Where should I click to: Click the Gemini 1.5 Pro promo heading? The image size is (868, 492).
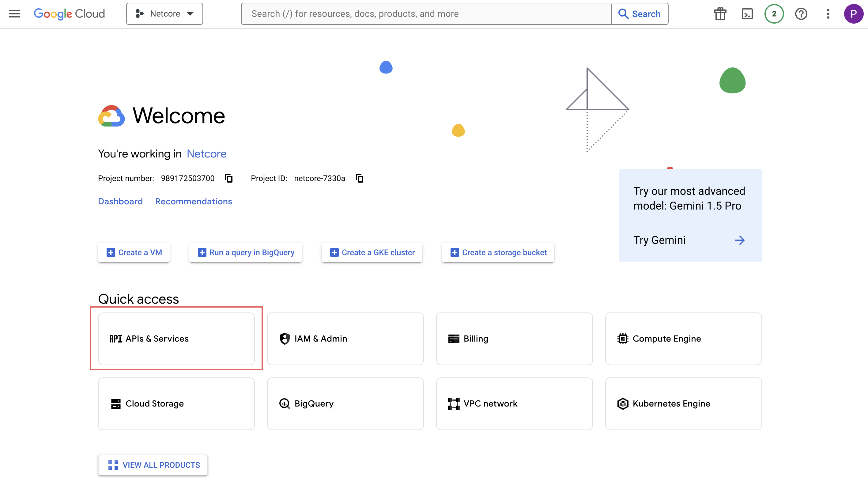coord(689,198)
